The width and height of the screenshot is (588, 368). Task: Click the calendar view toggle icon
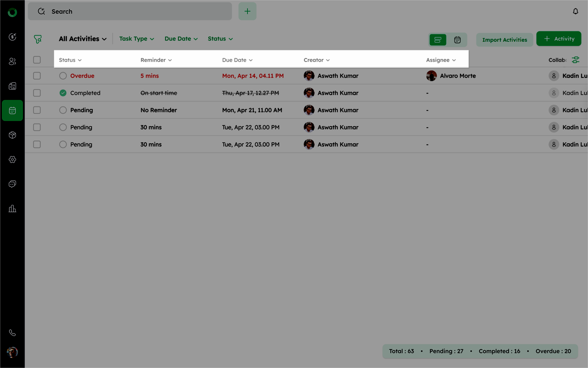click(457, 40)
